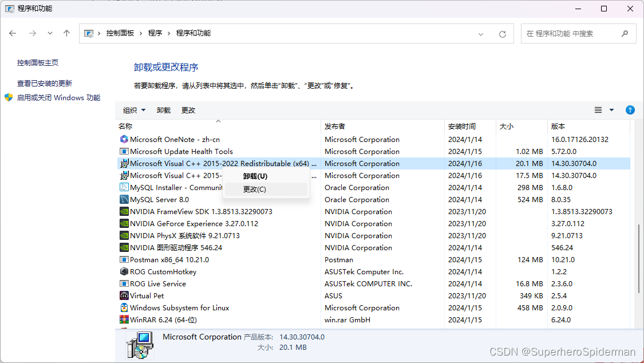The width and height of the screenshot is (644, 363).
Task: Click the vertical scrollbar thumb of list
Action: click(x=639, y=258)
